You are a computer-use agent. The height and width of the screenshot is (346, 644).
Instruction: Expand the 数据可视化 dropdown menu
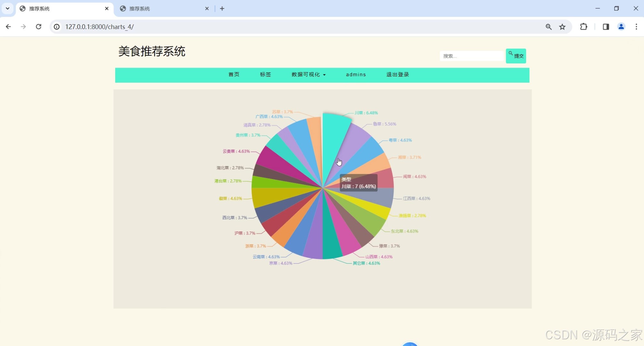[308, 75]
